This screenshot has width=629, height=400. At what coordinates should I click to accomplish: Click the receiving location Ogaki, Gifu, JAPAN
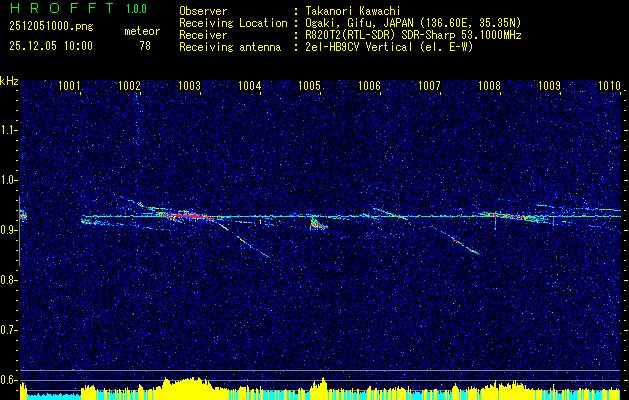coord(363,24)
